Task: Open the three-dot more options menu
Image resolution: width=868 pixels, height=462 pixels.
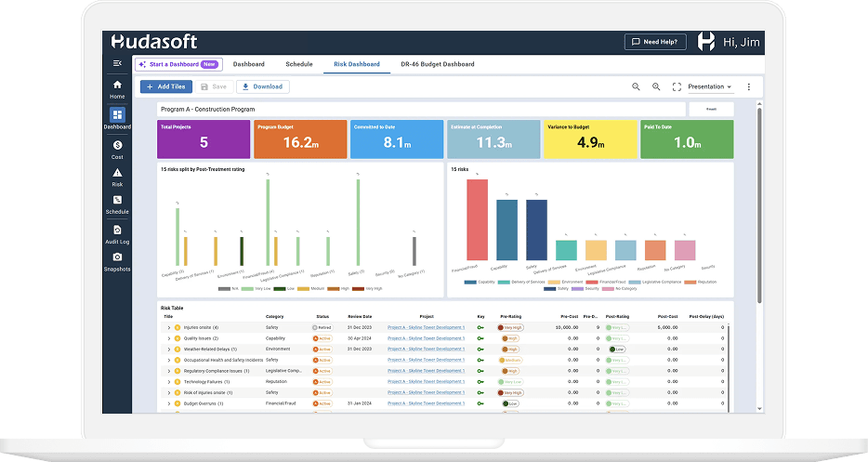Action: [x=749, y=86]
